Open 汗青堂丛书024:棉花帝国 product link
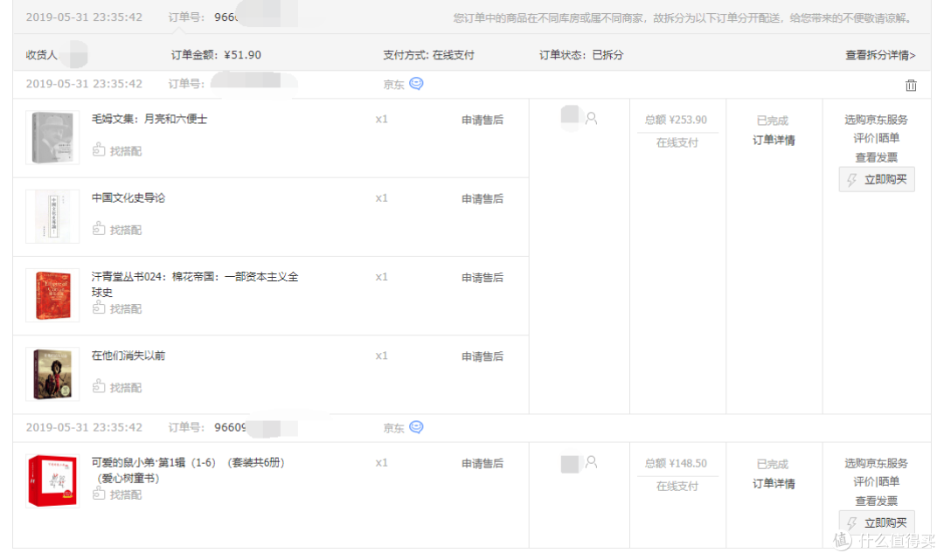The image size is (944, 560). (x=195, y=284)
